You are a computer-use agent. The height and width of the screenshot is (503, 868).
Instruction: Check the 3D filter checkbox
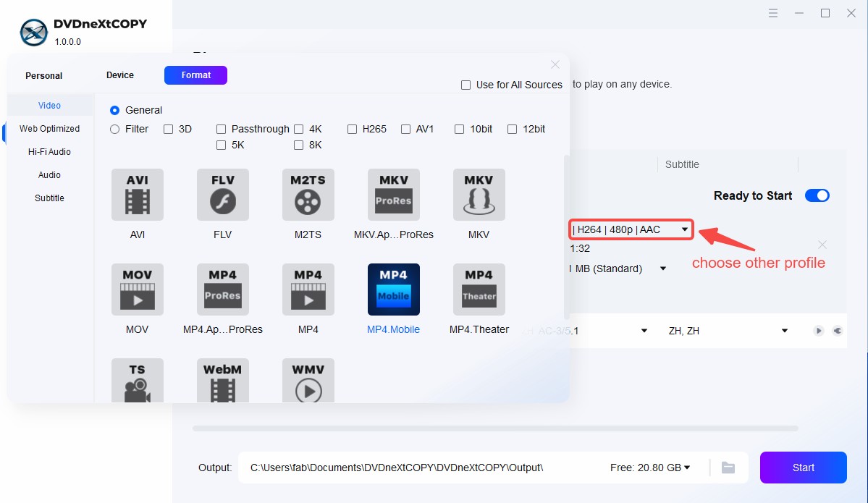click(168, 129)
